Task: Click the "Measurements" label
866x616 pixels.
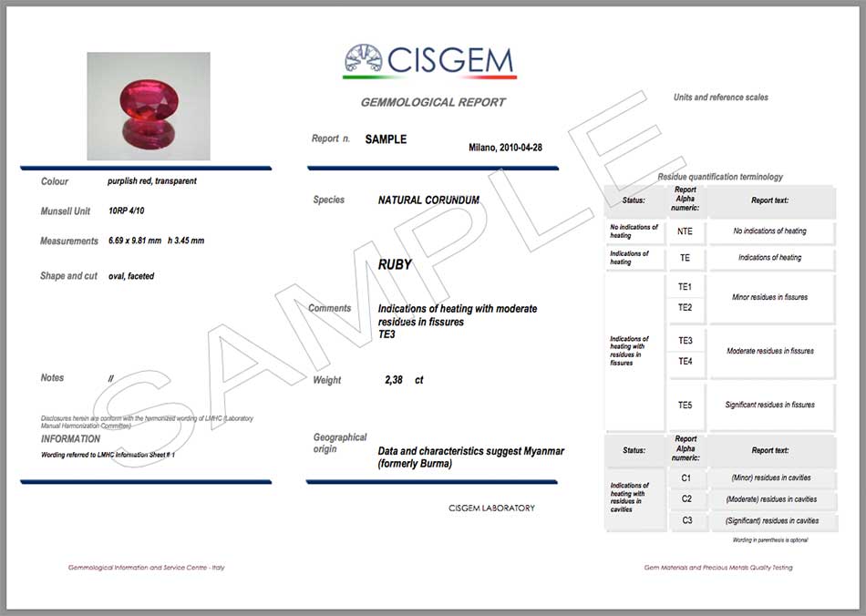Action: [x=69, y=241]
